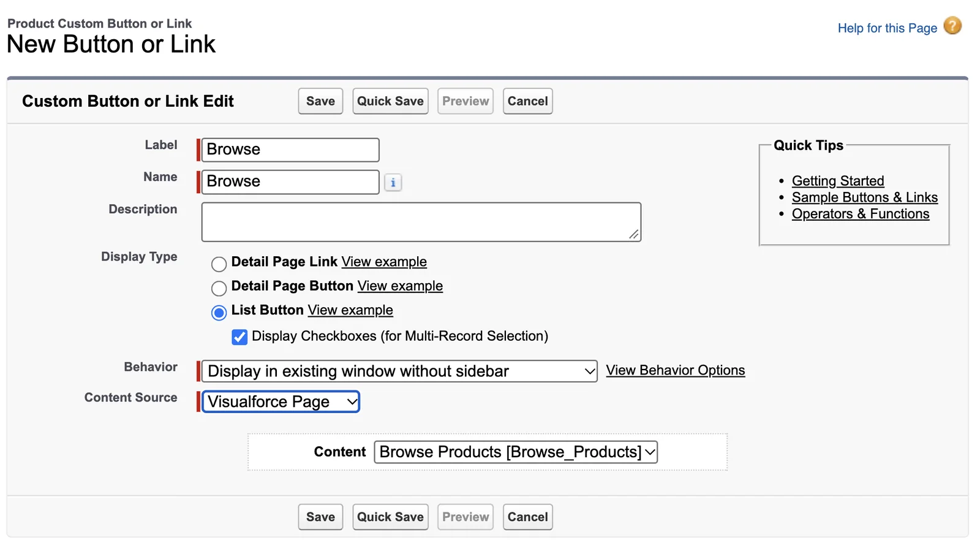Viewport: 980px width, 559px height.
Task: Open View Behavior Options link
Action: click(675, 370)
